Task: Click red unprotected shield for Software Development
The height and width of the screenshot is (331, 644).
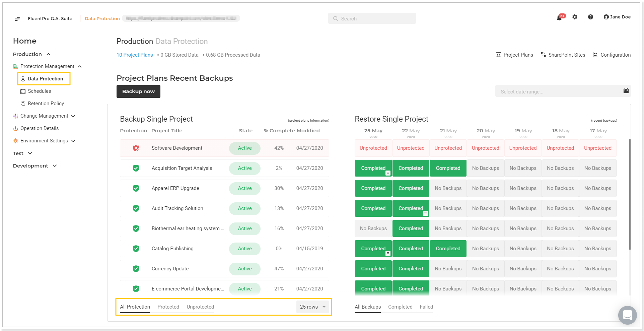Action: pos(136,148)
